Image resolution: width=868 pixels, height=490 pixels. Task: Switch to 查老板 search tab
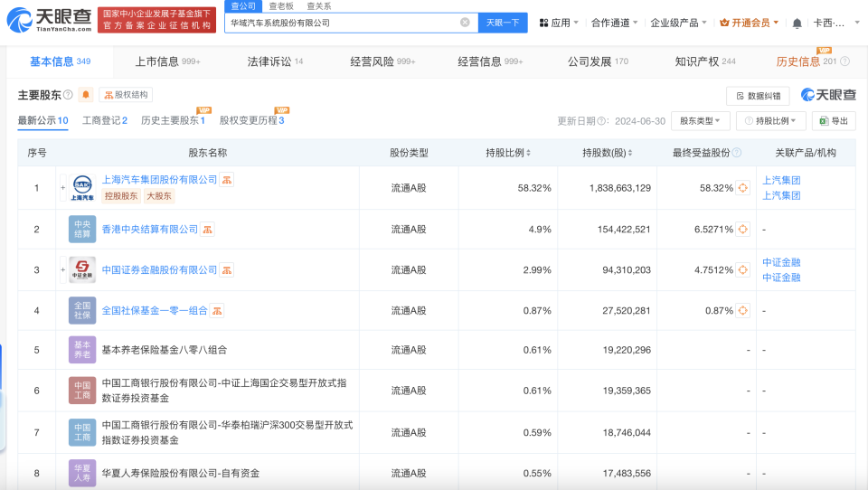(x=281, y=6)
